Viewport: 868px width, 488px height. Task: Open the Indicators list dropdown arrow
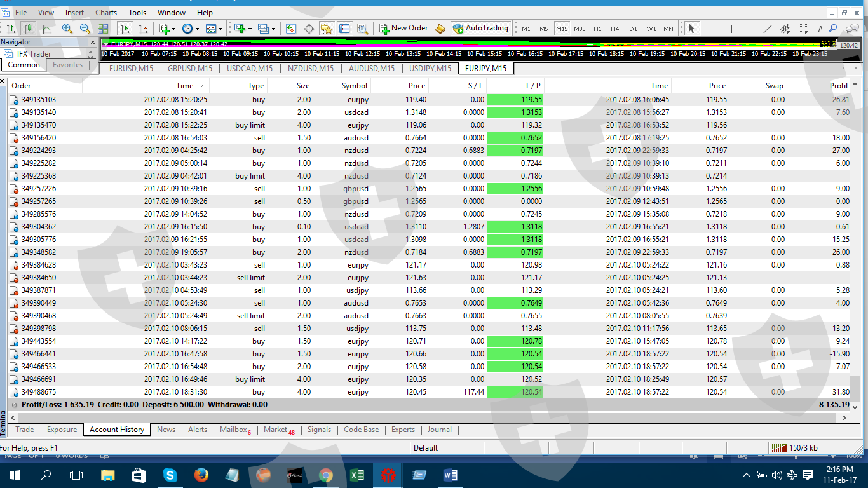(x=174, y=29)
